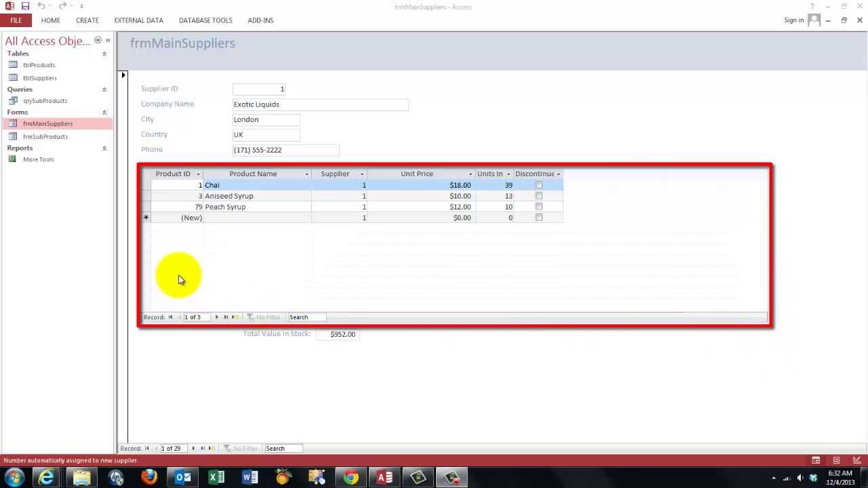Click the Help question mark icon

(x=812, y=7)
